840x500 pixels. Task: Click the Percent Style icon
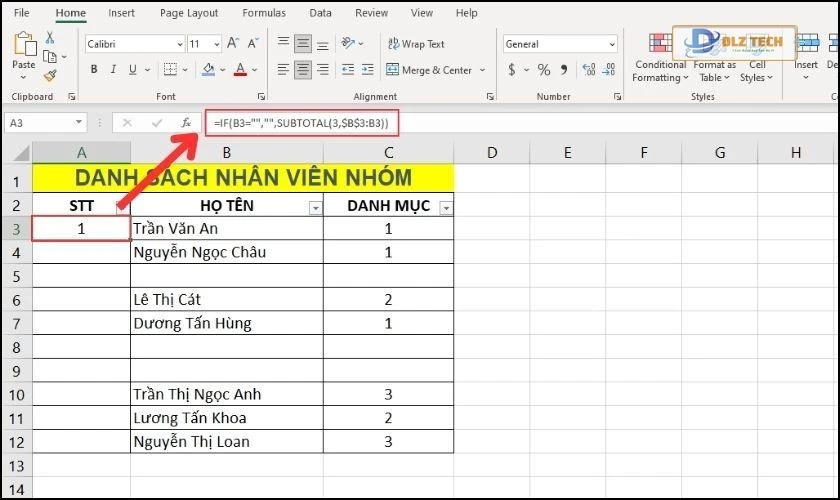coord(544,70)
